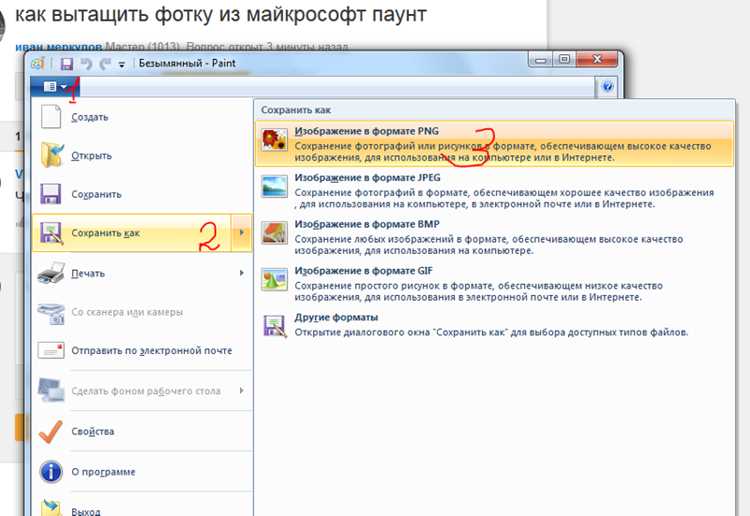750x516 pixels.
Task: Click the Сохранить как floppy-with-pencil icon
Action: point(51,233)
